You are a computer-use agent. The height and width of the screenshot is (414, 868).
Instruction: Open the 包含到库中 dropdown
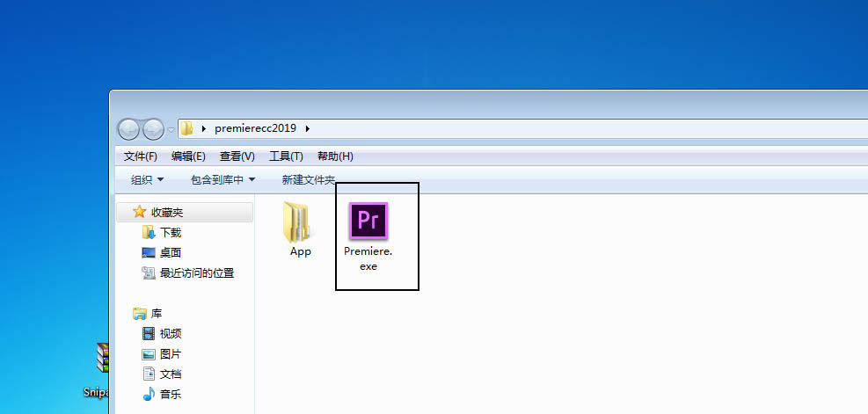[223, 180]
